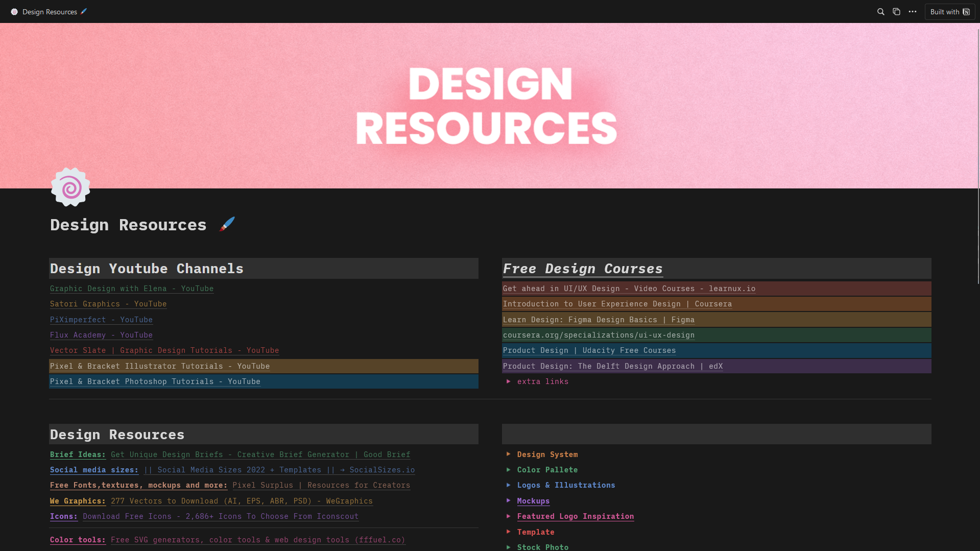This screenshot has width=980, height=551.
Task: Click the Design Resources breadcrumb title
Action: (55, 12)
